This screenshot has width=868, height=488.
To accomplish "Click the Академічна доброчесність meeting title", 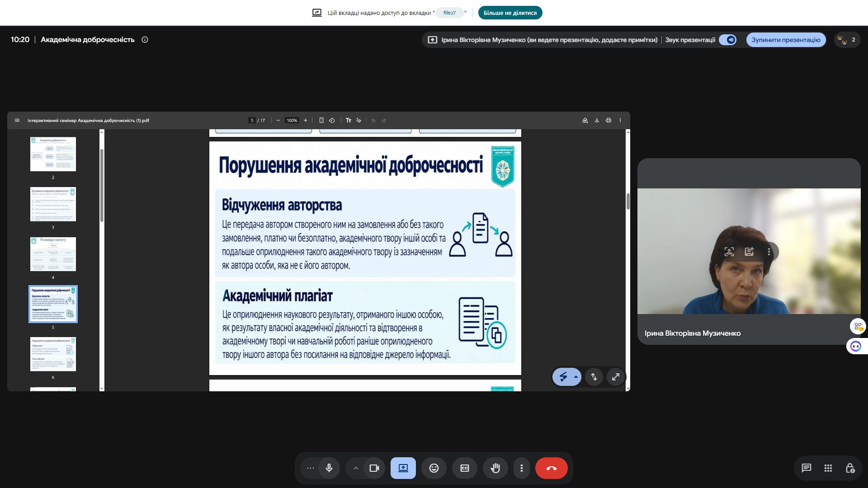I will [x=88, y=40].
